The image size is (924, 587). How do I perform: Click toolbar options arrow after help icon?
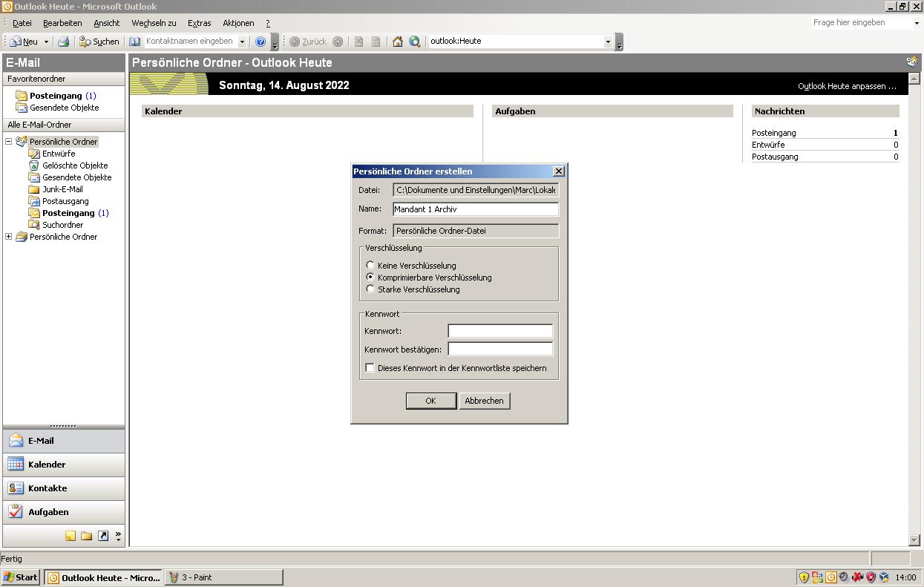(x=275, y=42)
